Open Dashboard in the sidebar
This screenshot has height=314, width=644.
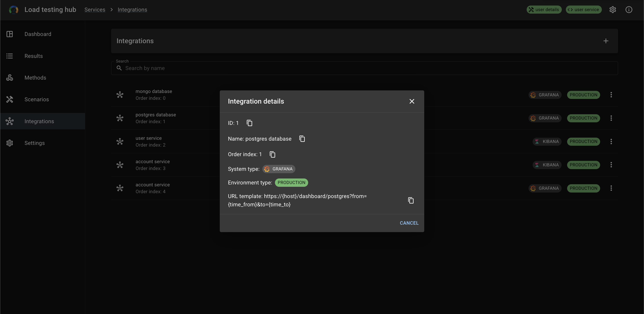[43, 34]
